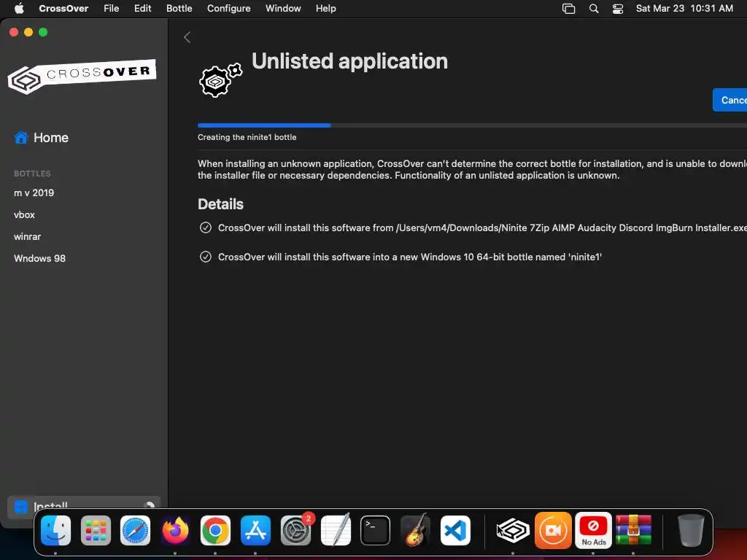The width and height of the screenshot is (747, 560).
Task: Open the orange screen recorder Dock app
Action: (553, 531)
